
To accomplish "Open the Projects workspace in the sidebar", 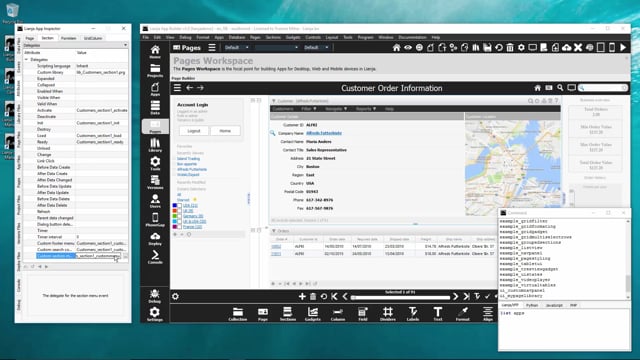I will click(155, 70).
